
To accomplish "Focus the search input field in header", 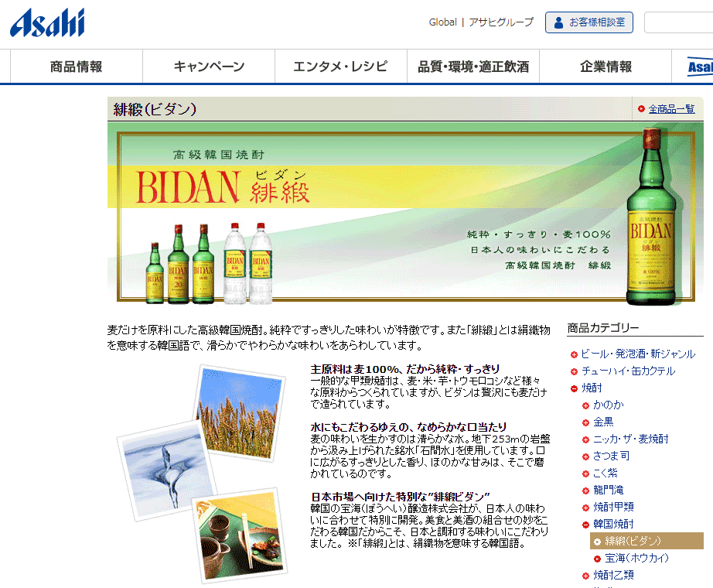I will coord(678,22).
